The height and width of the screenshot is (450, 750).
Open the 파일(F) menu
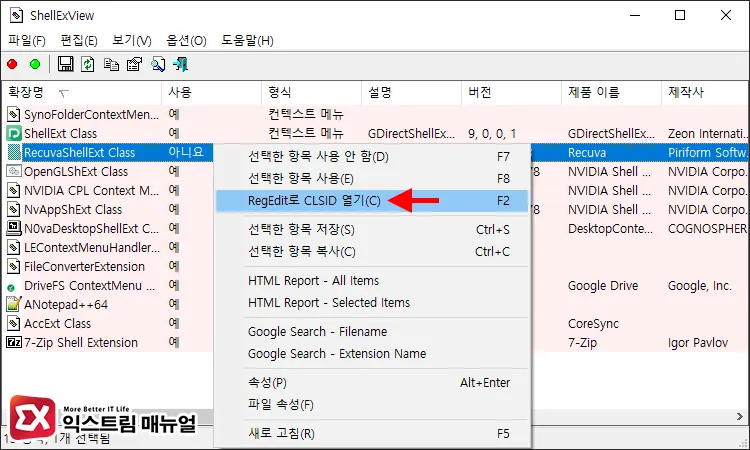27,40
